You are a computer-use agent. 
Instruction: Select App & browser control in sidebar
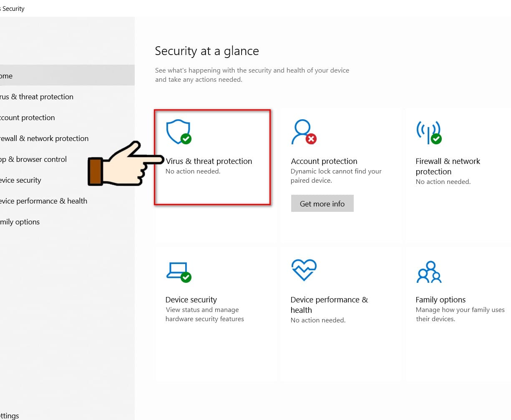tap(33, 159)
